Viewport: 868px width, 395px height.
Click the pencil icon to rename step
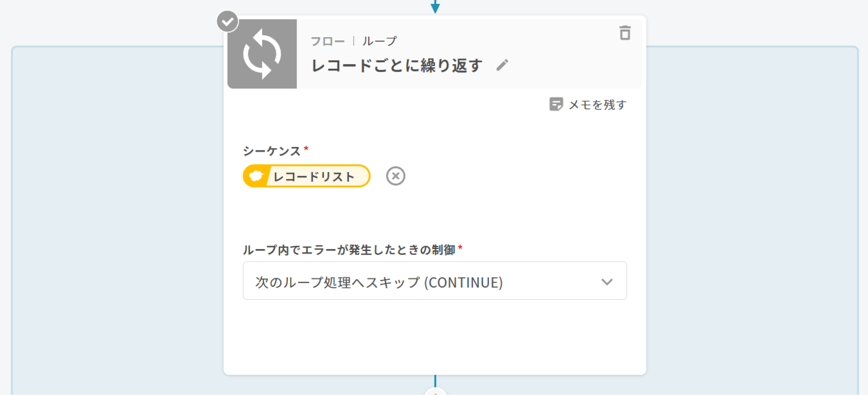502,65
